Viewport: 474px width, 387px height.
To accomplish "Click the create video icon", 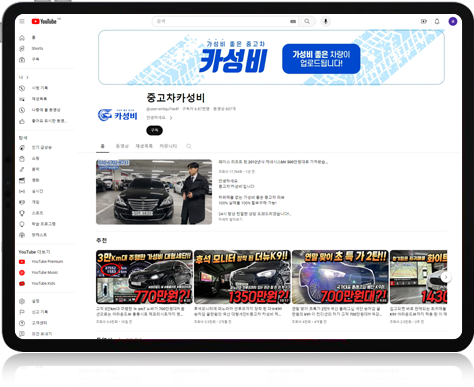I will (x=424, y=21).
